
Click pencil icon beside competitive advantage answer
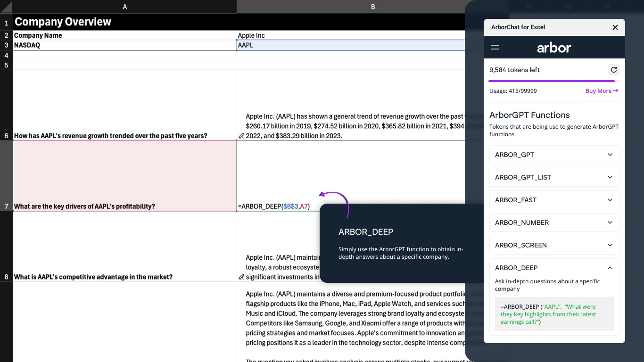(241, 277)
